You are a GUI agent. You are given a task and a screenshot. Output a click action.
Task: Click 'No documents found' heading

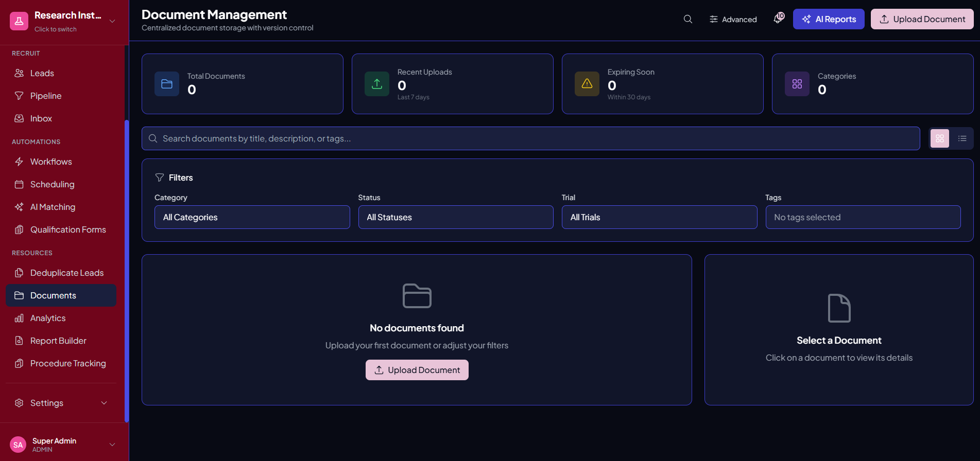pyautogui.click(x=417, y=328)
